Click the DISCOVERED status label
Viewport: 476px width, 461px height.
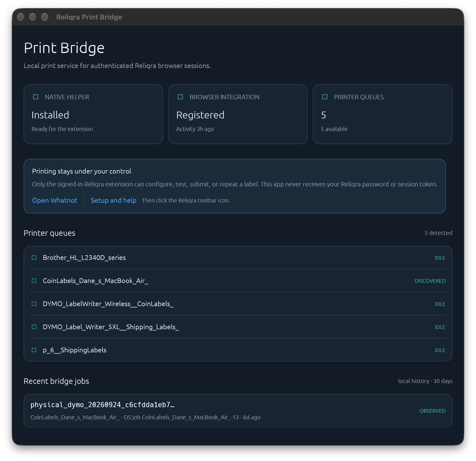[x=430, y=281]
